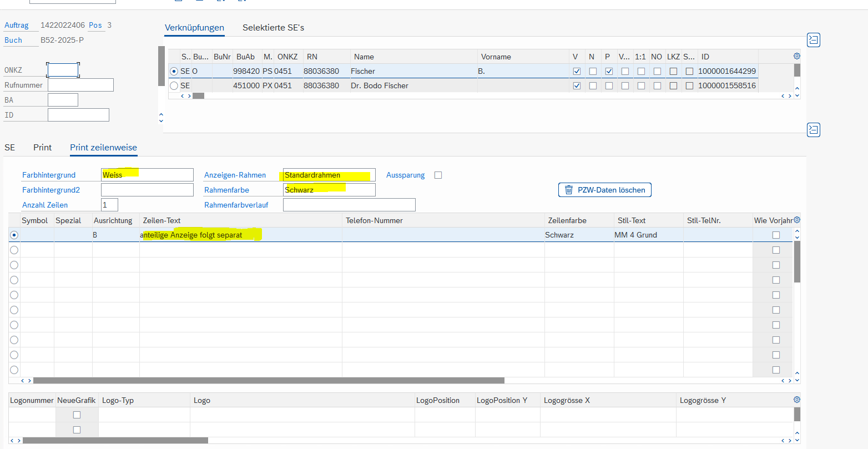
Task: Select the Fischer row radio button
Action: click(x=174, y=71)
